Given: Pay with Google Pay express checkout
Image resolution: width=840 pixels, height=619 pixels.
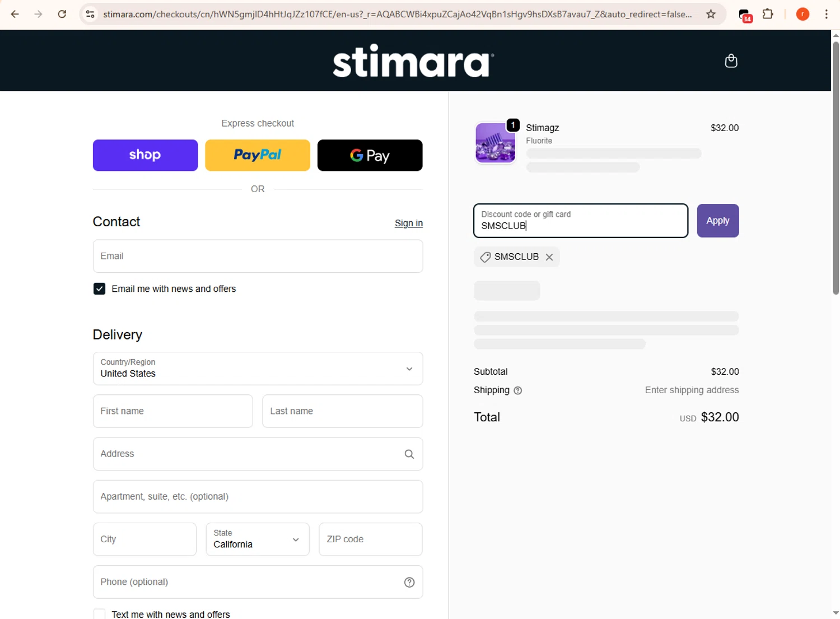Looking at the screenshot, I should coord(370,155).
